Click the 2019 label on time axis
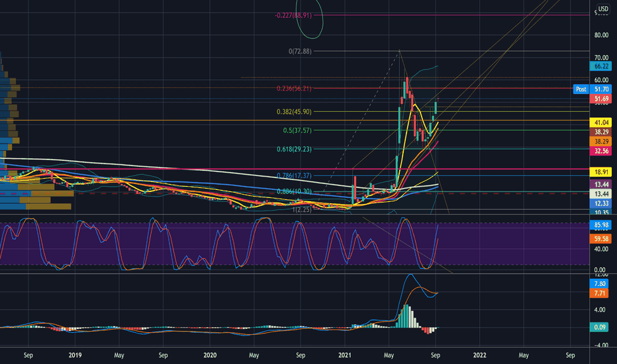This screenshot has height=364, width=617. pos(75,355)
